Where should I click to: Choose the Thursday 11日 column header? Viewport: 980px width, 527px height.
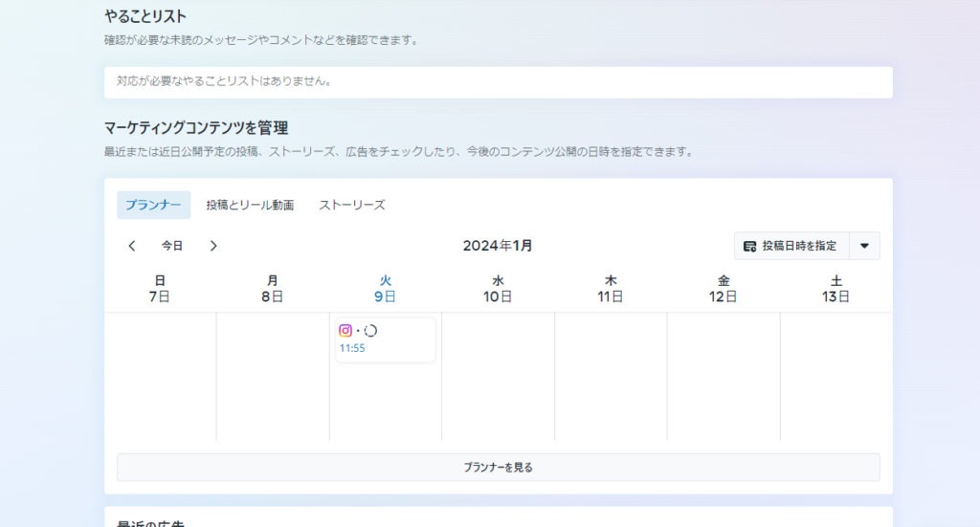pyautogui.click(x=611, y=289)
